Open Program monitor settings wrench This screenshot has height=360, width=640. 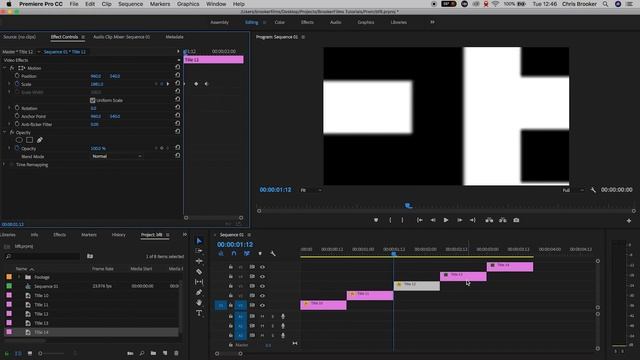click(x=593, y=190)
